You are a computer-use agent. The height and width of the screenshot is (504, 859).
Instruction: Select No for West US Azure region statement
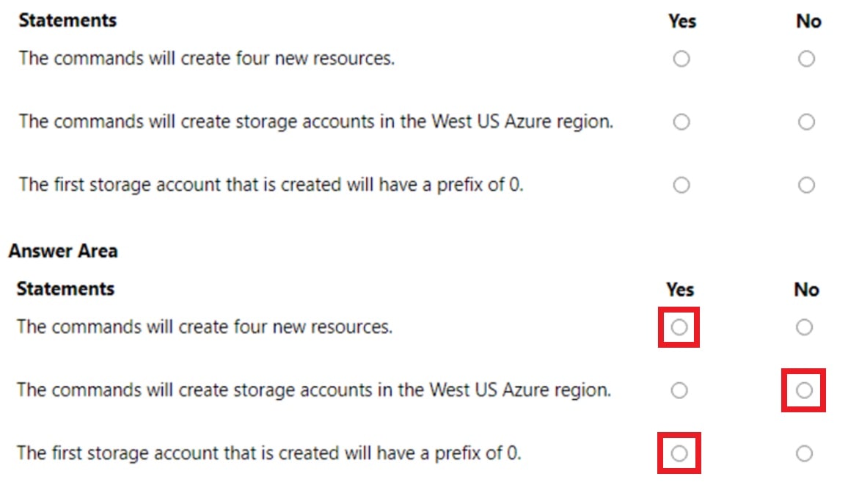click(807, 122)
